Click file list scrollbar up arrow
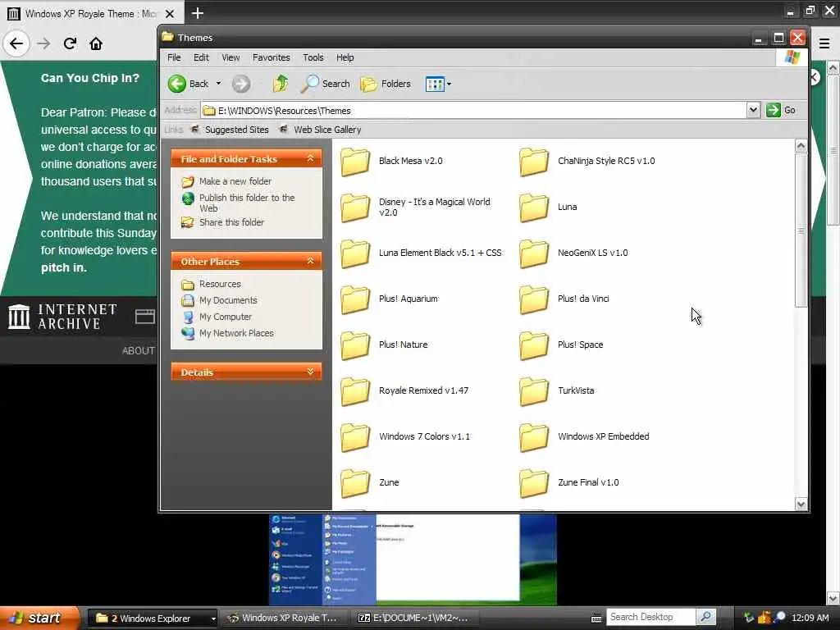Screen dimensions: 840x630 pyautogui.click(x=801, y=146)
